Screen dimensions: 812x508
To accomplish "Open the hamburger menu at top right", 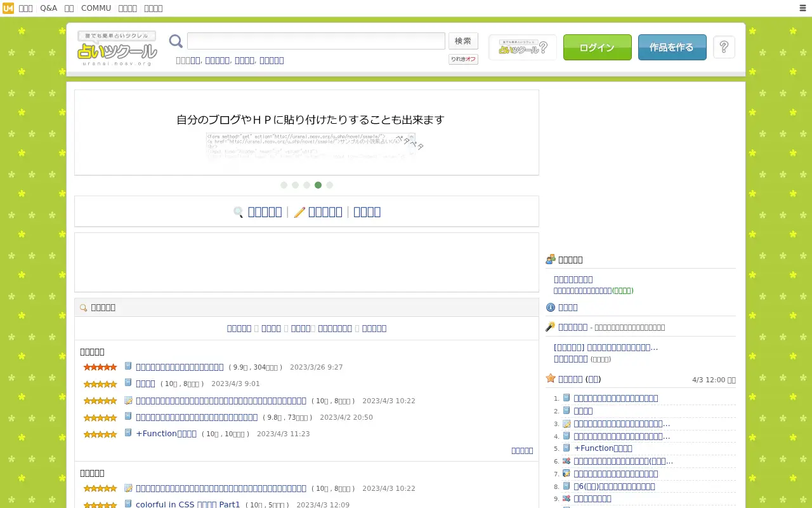I will click(802, 8).
